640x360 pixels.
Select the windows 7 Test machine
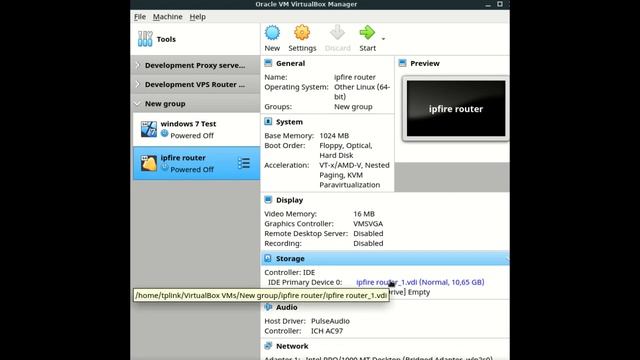(x=196, y=129)
